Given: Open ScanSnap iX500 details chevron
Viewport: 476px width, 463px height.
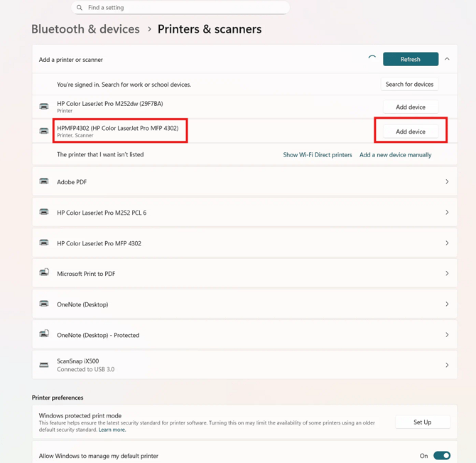Looking at the screenshot, I should coord(447,365).
